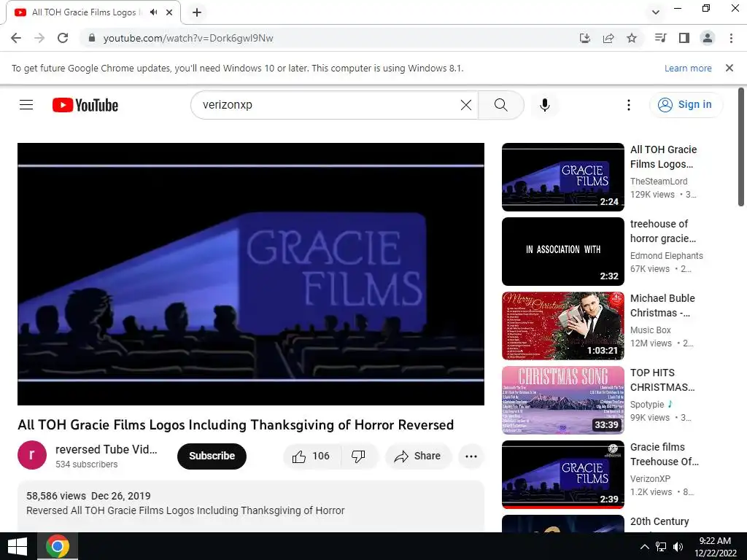Go to YouTube home via logo
This screenshot has width=747, height=560.
(85, 105)
